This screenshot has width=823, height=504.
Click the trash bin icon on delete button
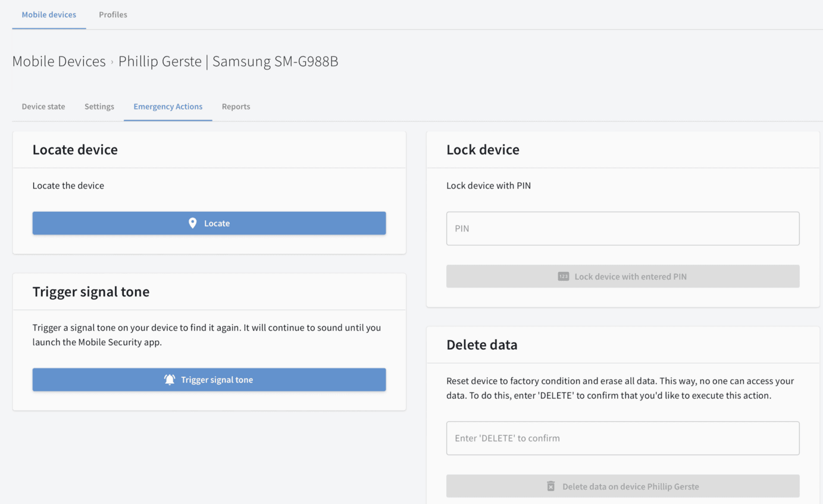(551, 486)
